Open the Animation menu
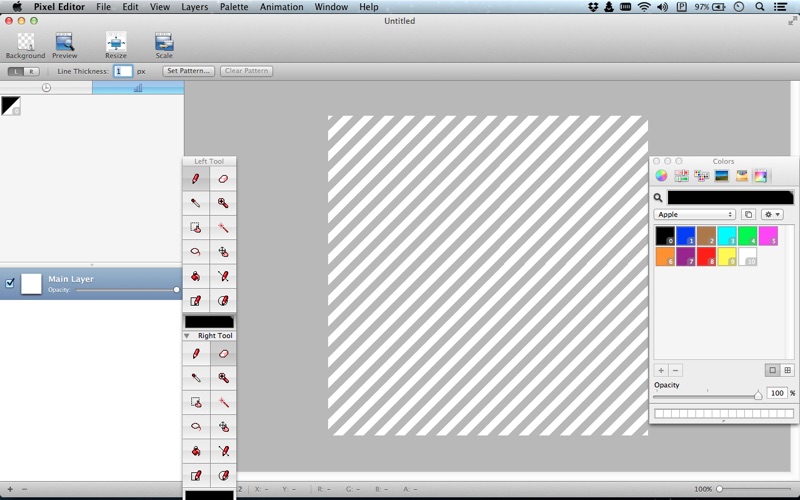 [x=282, y=7]
